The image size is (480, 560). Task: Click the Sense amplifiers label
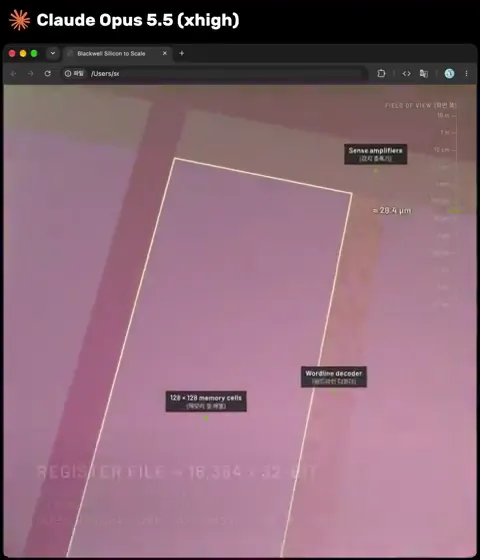point(375,154)
